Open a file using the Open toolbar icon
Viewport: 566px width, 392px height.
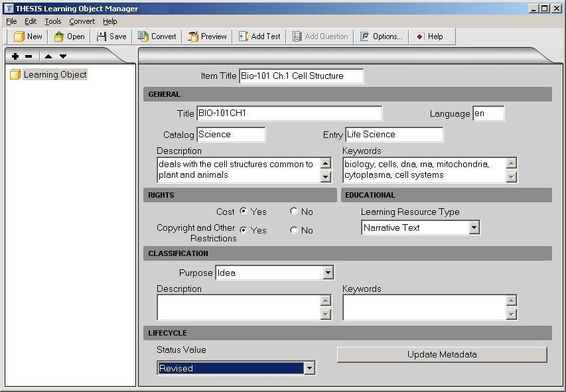[68, 36]
